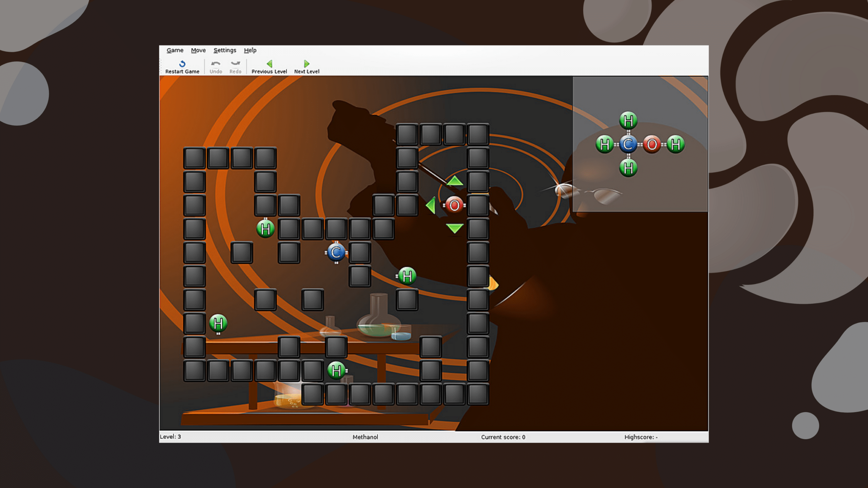868x488 pixels.
Task: Open the Help menu
Action: (250, 50)
